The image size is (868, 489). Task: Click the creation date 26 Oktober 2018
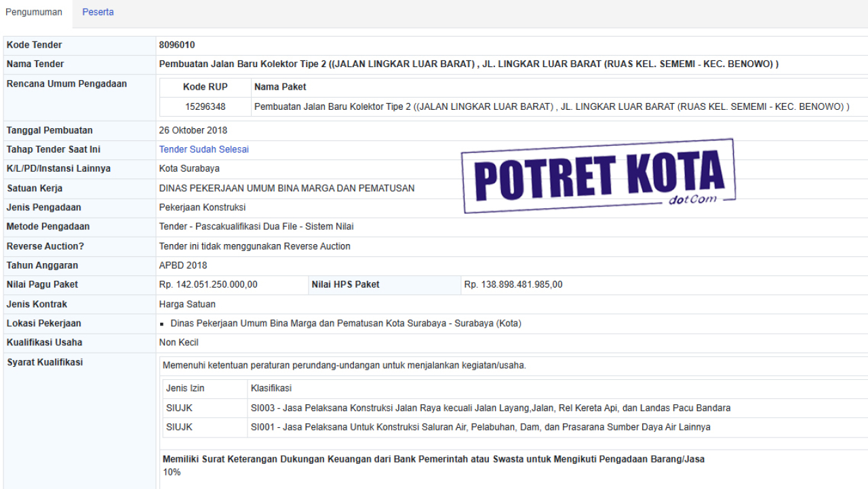193,130
